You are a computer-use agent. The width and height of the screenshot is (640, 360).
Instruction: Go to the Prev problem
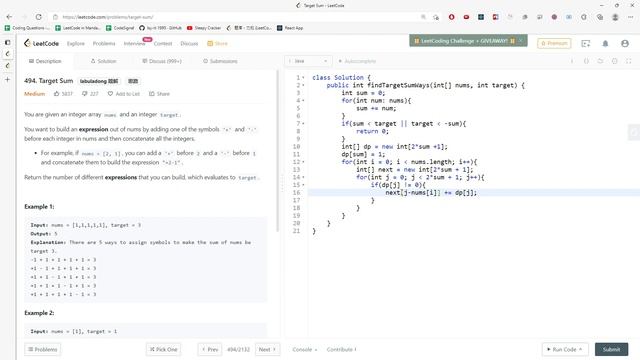[x=210, y=349]
